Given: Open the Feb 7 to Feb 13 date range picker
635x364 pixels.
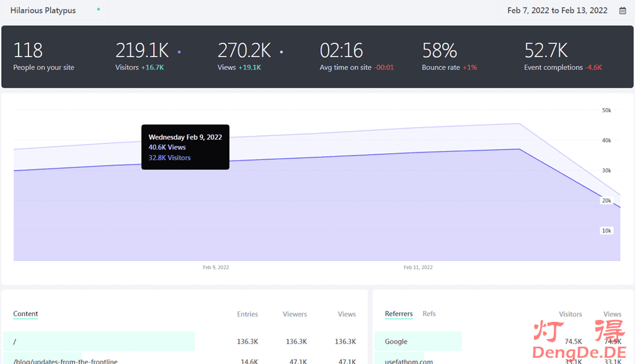Looking at the screenshot, I should click(x=557, y=11).
